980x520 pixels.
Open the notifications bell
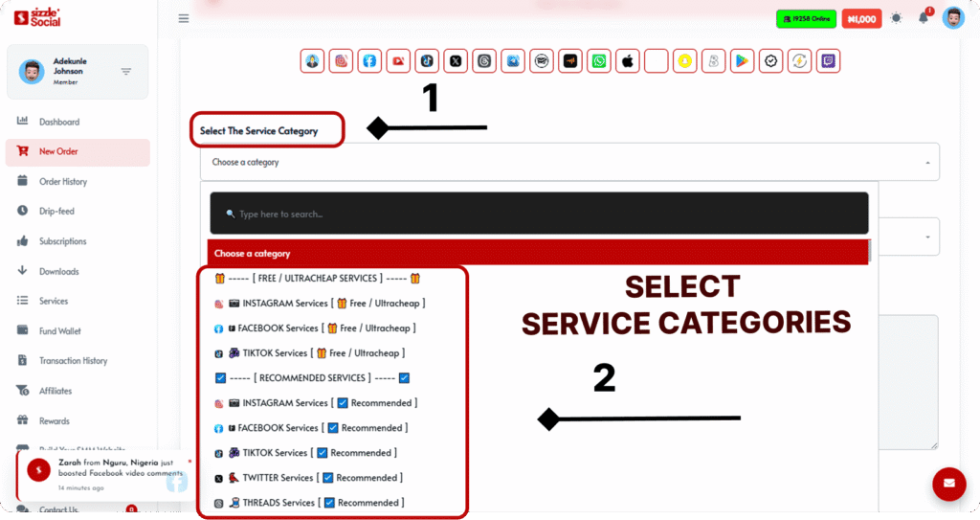pyautogui.click(x=924, y=17)
